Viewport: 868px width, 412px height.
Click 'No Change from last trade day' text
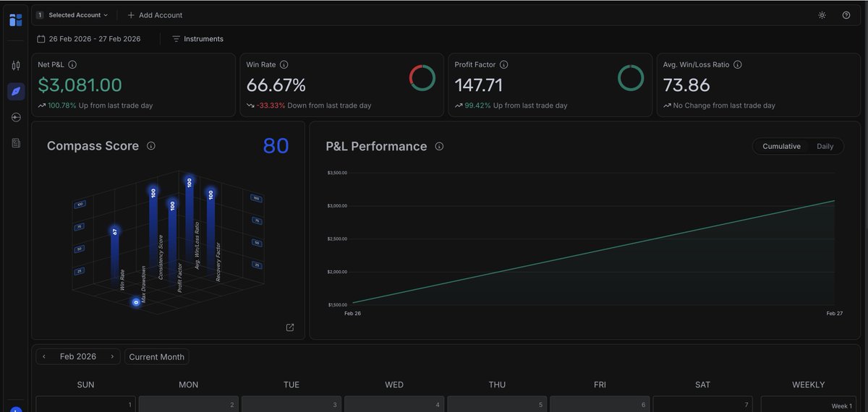[x=724, y=106]
